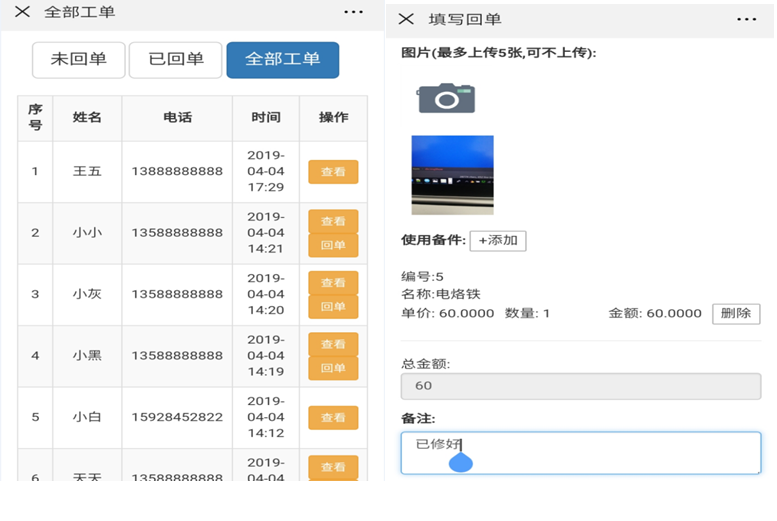The image size is (777, 521).
Task: Click 回单 for 小黑's work order
Action: pyautogui.click(x=333, y=368)
